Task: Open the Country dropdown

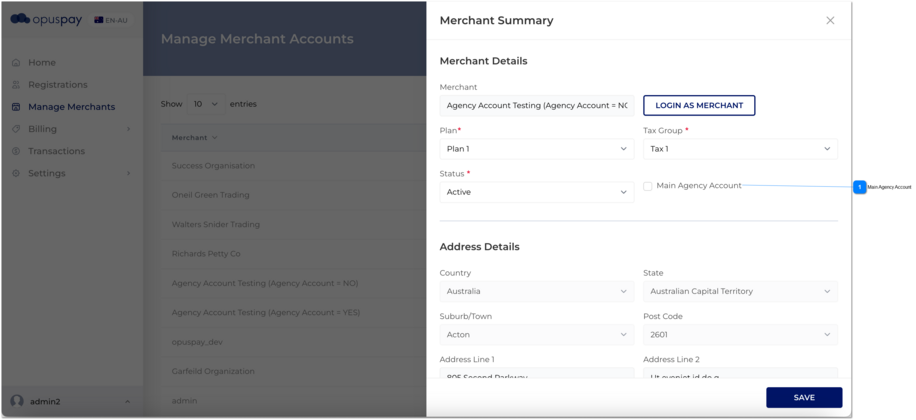Action: point(536,291)
